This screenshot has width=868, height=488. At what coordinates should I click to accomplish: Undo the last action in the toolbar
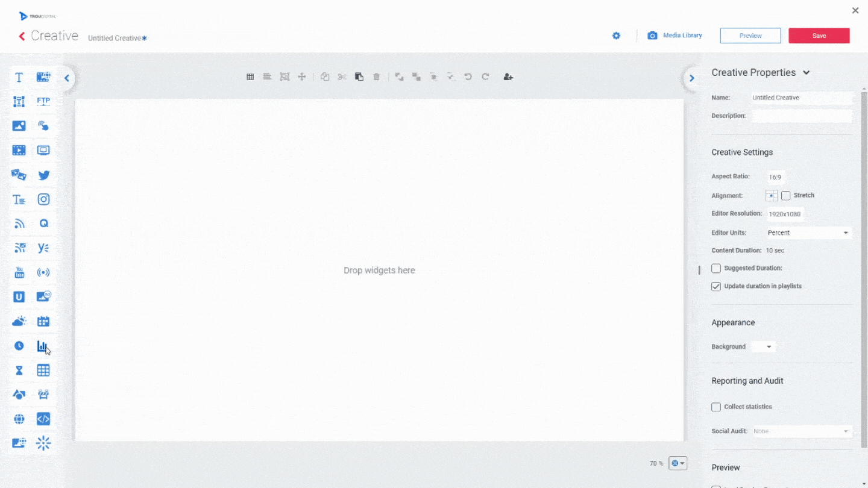(x=468, y=77)
